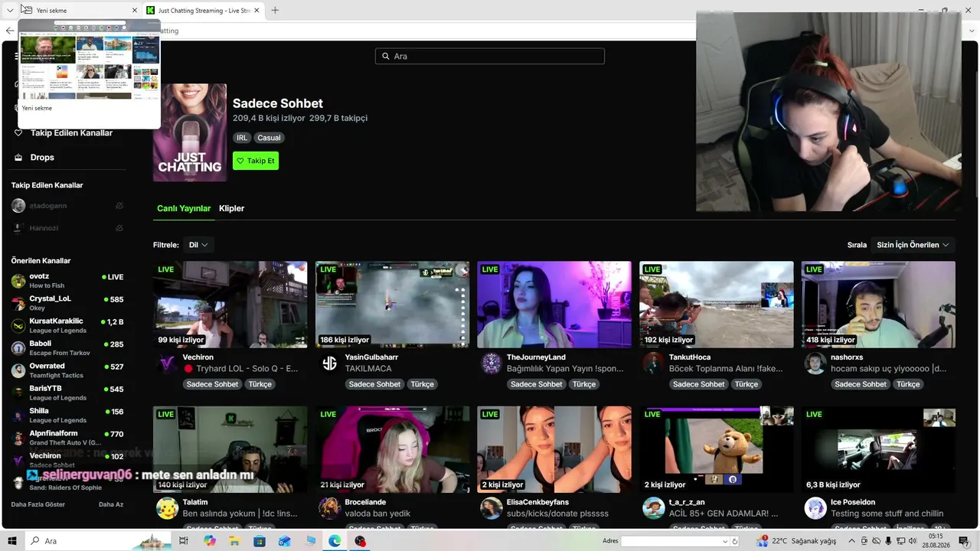
Task: Open the Sizin İçin Önerilen sort dropdown
Action: (x=913, y=245)
